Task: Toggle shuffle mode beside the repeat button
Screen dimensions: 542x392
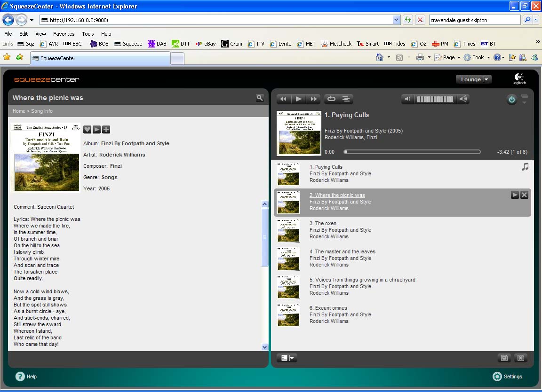Action: tap(346, 99)
